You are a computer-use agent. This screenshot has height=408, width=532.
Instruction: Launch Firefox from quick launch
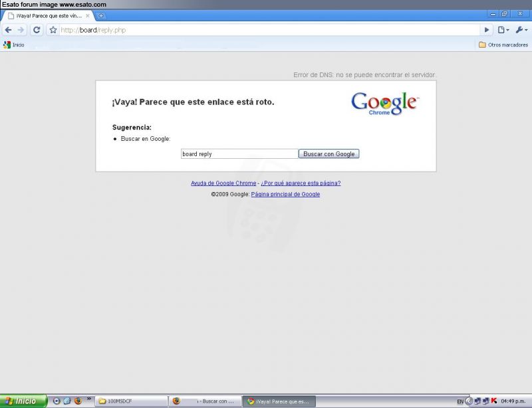(78, 401)
